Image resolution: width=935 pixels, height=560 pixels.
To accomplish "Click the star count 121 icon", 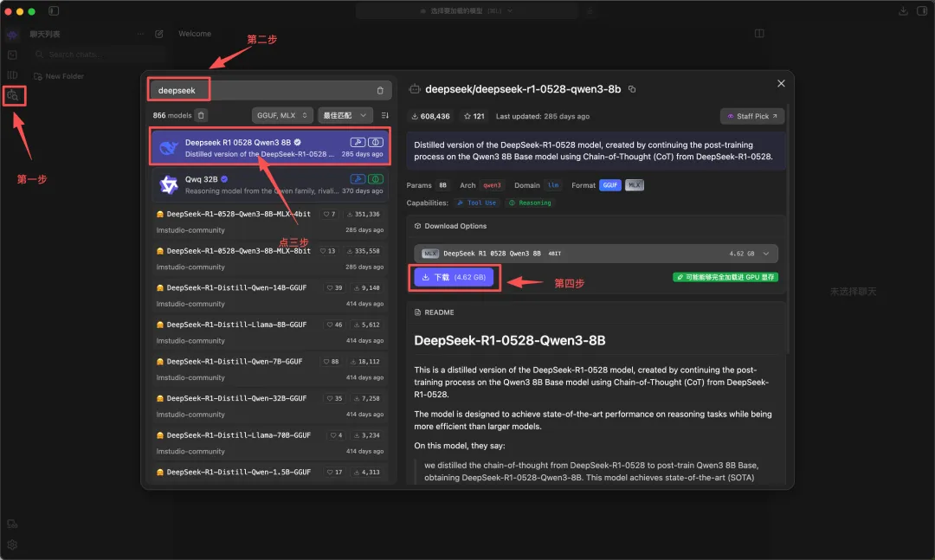I will (467, 116).
